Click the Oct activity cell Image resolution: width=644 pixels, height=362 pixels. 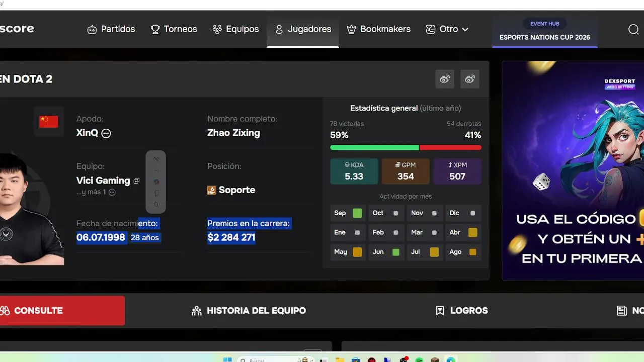click(386, 213)
